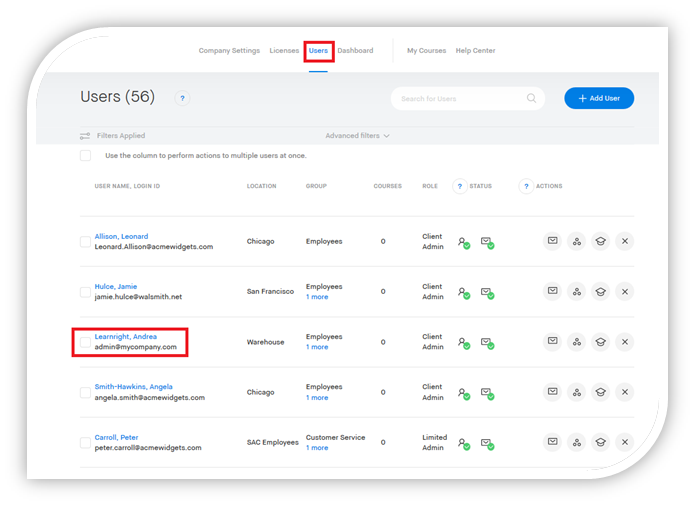Expand the Advanced filters dropdown
The height and width of the screenshot is (506, 695).
coord(357,136)
